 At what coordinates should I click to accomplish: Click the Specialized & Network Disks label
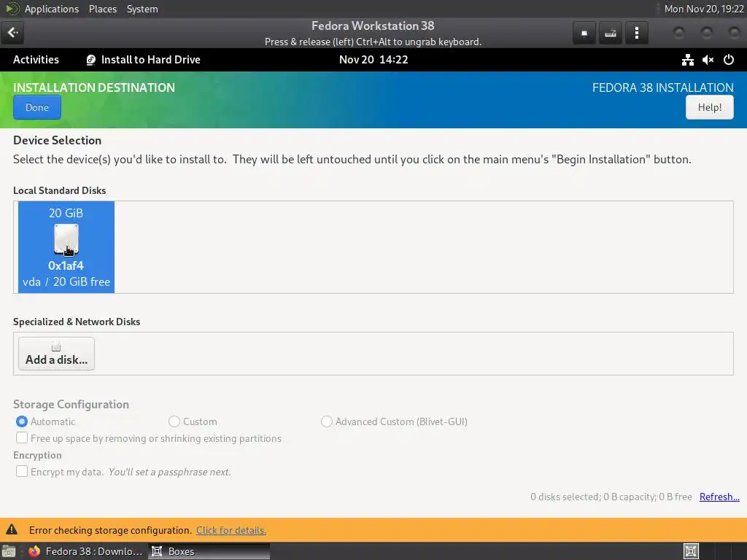tap(77, 322)
